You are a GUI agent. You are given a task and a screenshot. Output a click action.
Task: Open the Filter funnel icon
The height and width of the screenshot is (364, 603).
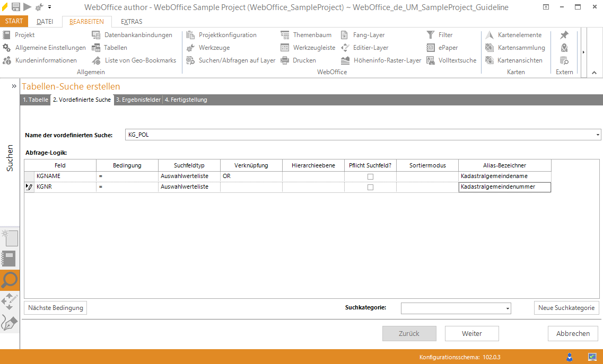point(431,35)
